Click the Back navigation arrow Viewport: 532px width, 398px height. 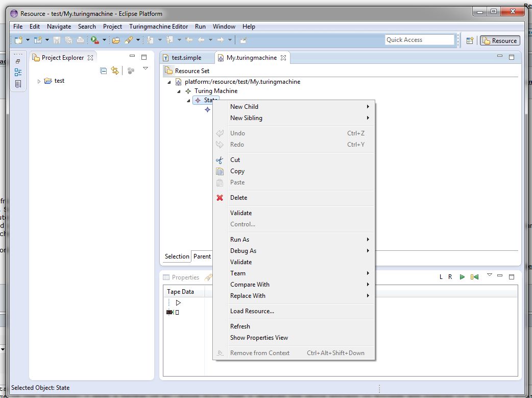tap(201, 40)
